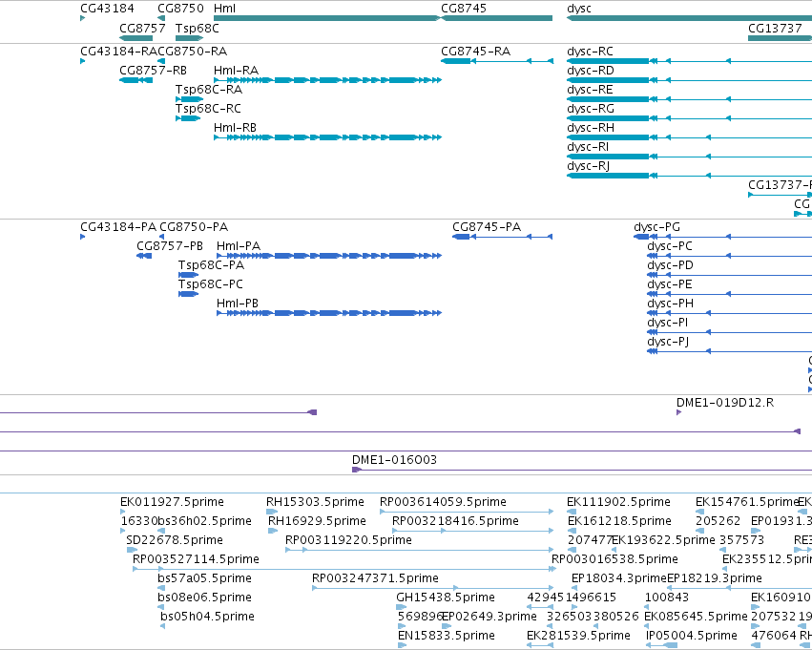Select protein dysc-PH
812x650 pixels.
[670, 304]
